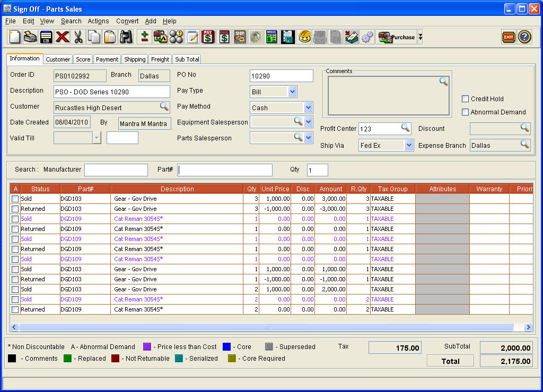Click the MO document icon
The width and height of the screenshot is (543, 392).
[x=287, y=37]
